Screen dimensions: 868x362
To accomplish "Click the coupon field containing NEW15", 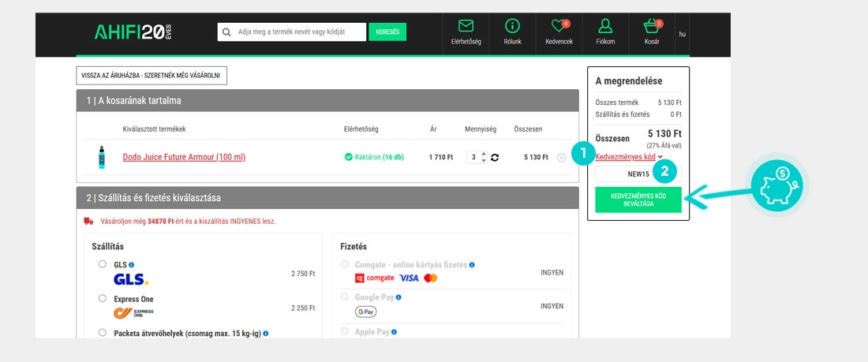I will (638, 174).
